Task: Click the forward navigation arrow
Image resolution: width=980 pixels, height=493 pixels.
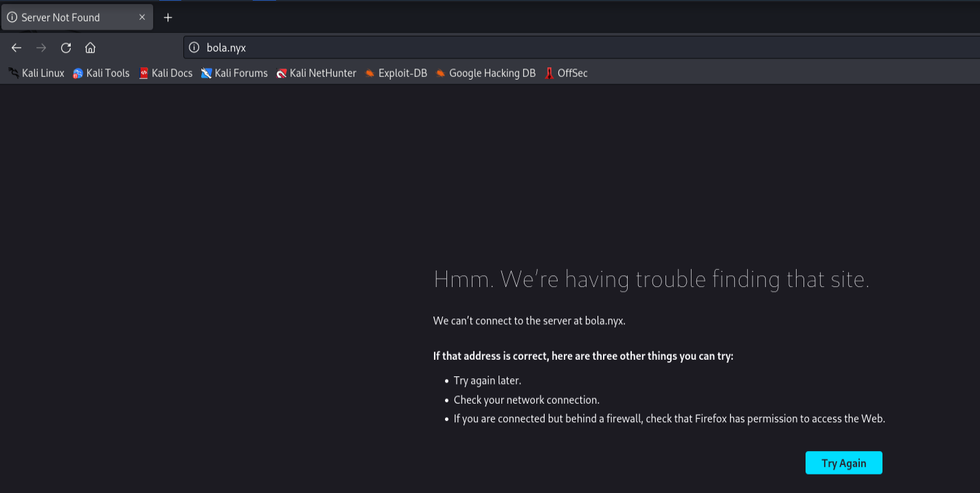Action: (41, 47)
